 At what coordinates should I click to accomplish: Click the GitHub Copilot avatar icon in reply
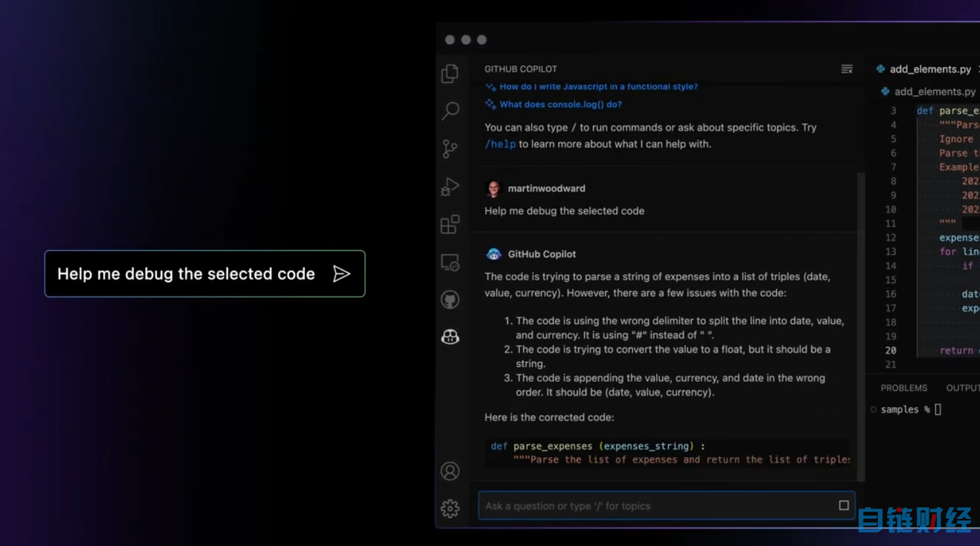(x=494, y=254)
